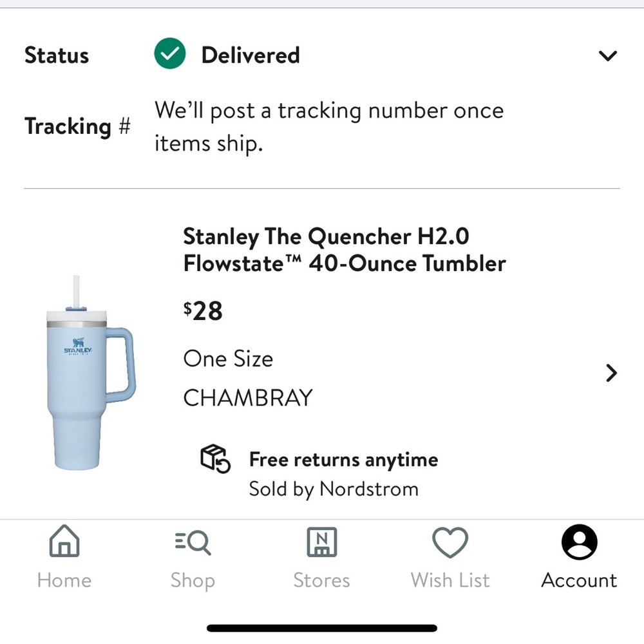The width and height of the screenshot is (644, 644).
Task: Select the Shop search icon
Action: pos(193,542)
